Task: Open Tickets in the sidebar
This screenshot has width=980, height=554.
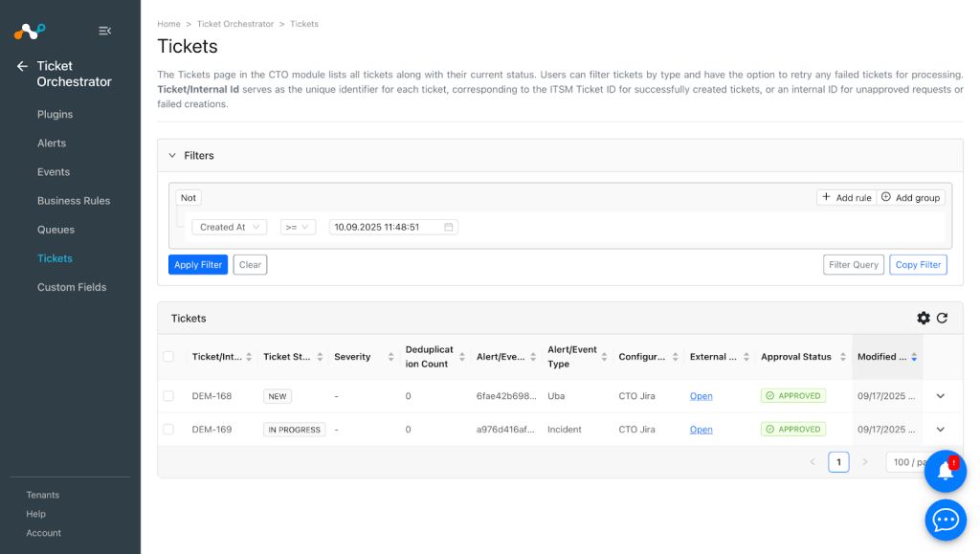Action: click(55, 258)
